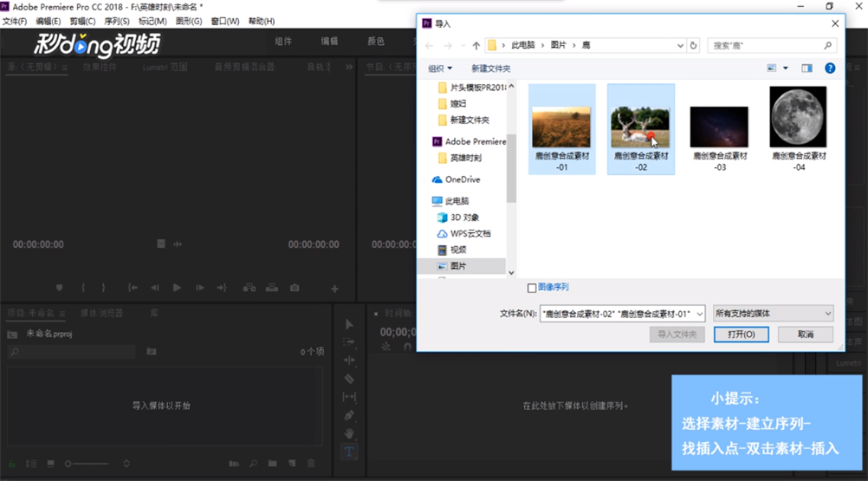Expand the address bar path history dropdown
Image resolution: width=868 pixels, height=481 pixels.
(x=680, y=45)
